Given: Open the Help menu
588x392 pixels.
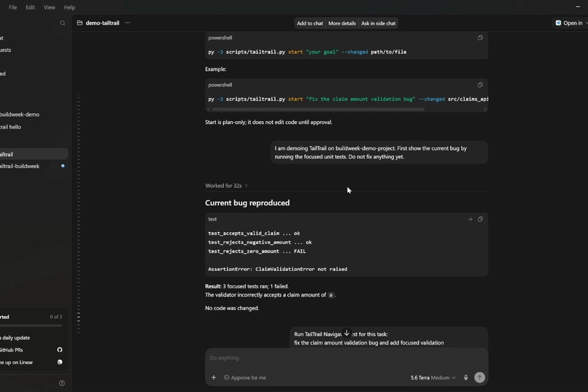Looking at the screenshot, I should (69, 7).
